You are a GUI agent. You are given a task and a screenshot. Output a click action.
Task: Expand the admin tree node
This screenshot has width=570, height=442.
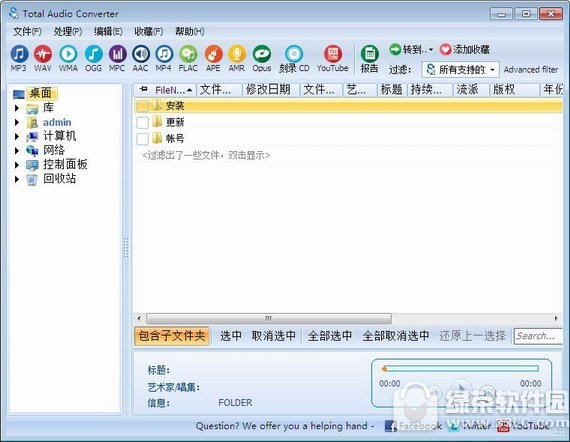click(x=17, y=122)
